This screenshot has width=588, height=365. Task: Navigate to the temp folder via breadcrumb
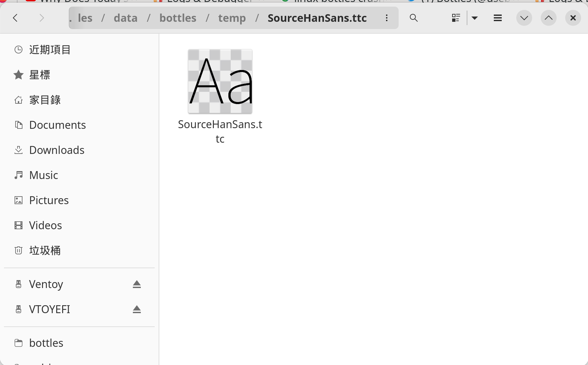[232, 18]
